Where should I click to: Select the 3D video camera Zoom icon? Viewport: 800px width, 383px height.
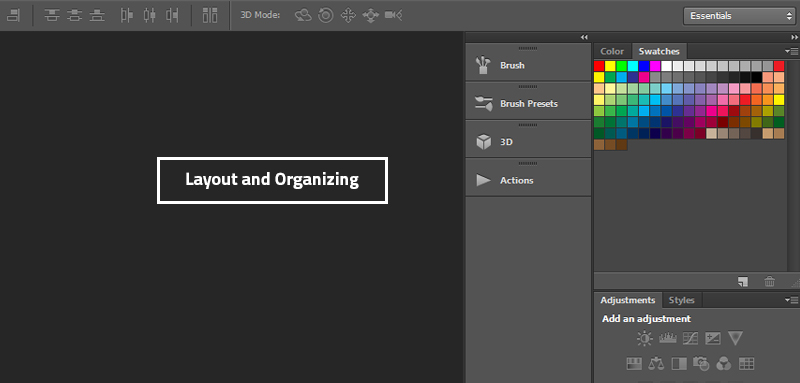tap(393, 15)
